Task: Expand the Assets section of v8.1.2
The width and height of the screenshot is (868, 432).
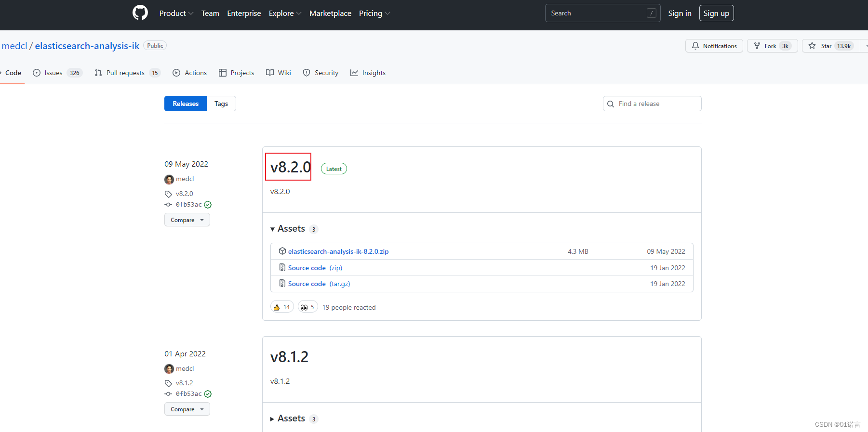Action: coord(294,419)
